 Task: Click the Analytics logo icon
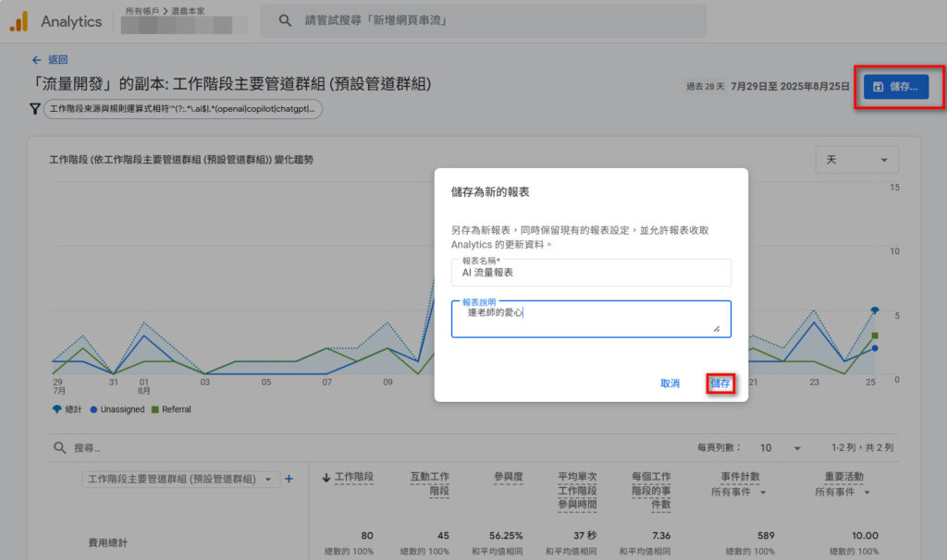[18, 21]
